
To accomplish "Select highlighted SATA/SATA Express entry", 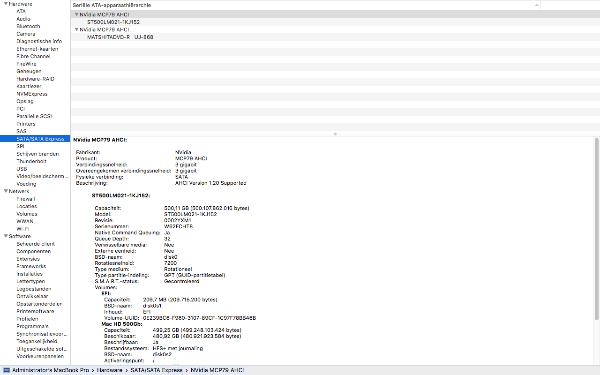I will pos(35,139).
